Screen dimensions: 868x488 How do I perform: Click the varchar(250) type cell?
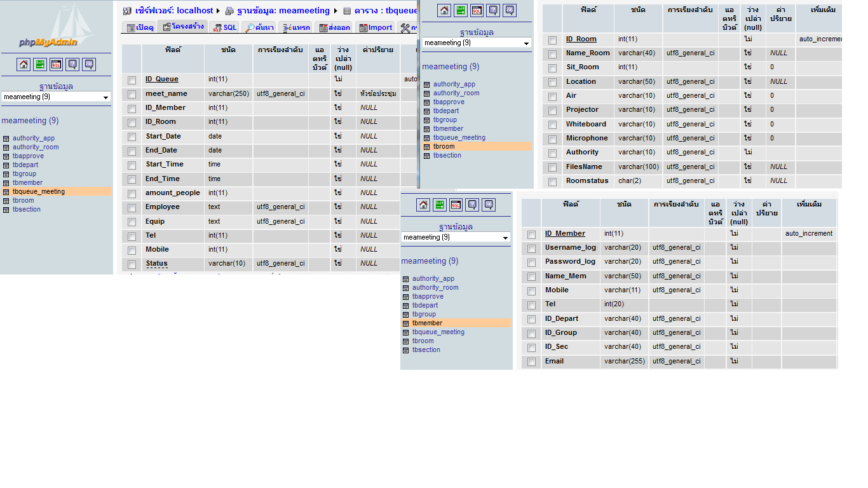point(229,93)
